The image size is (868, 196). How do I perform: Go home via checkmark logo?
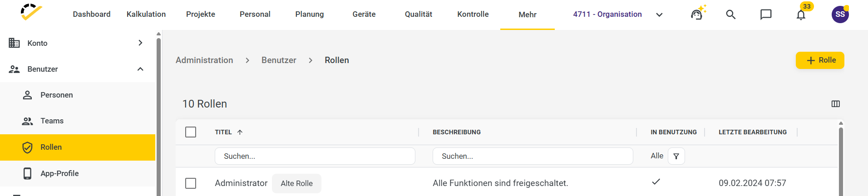click(x=31, y=12)
